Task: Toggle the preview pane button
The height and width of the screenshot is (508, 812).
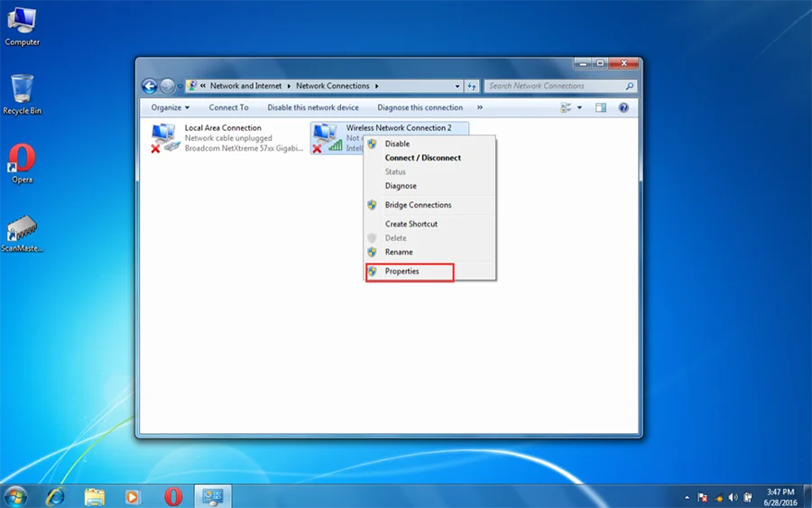Action: pos(601,107)
